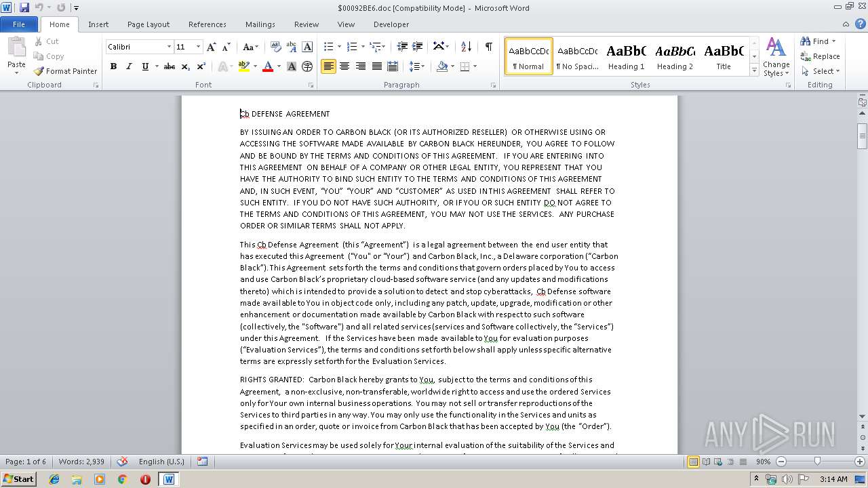Open the Find dropdown arrow

(x=833, y=41)
